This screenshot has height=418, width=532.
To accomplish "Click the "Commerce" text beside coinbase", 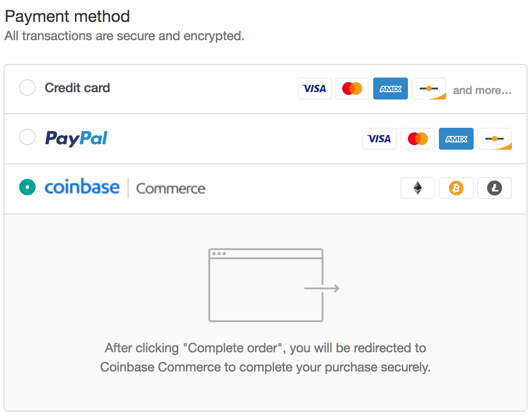I will pos(171,188).
